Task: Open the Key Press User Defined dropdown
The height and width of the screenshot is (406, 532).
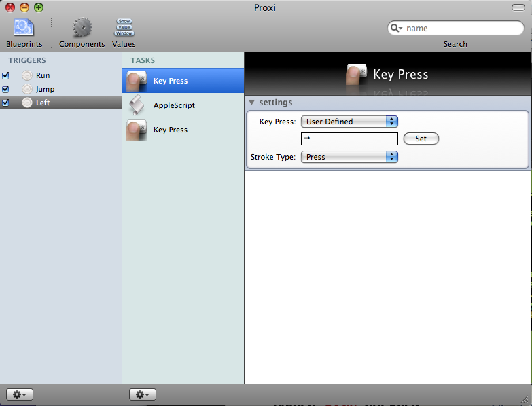Action: (349, 122)
